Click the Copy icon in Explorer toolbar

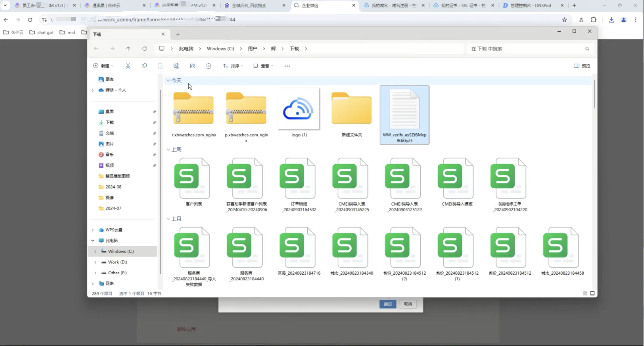point(144,66)
